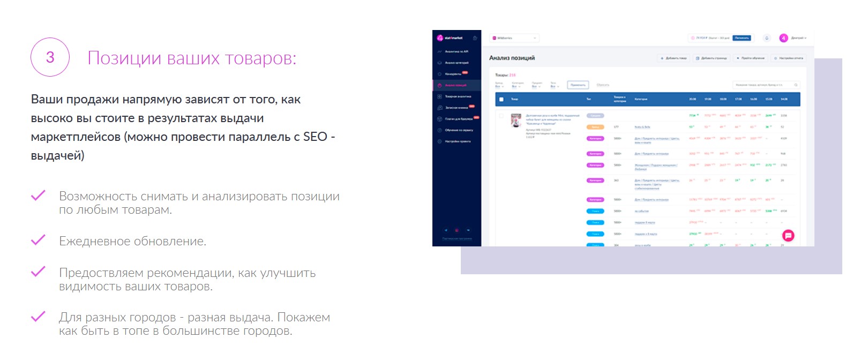
Task: Click the blue Пополнить balance button
Action: pos(742,38)
